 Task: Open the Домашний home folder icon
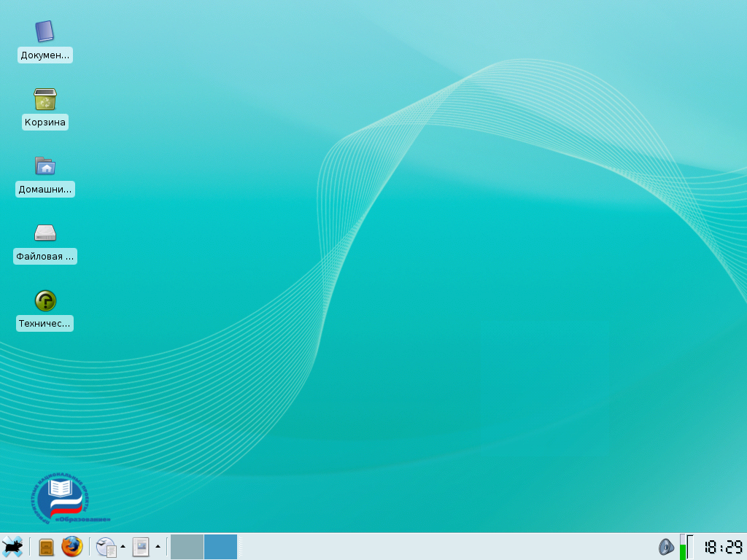[x=44, y=166]
